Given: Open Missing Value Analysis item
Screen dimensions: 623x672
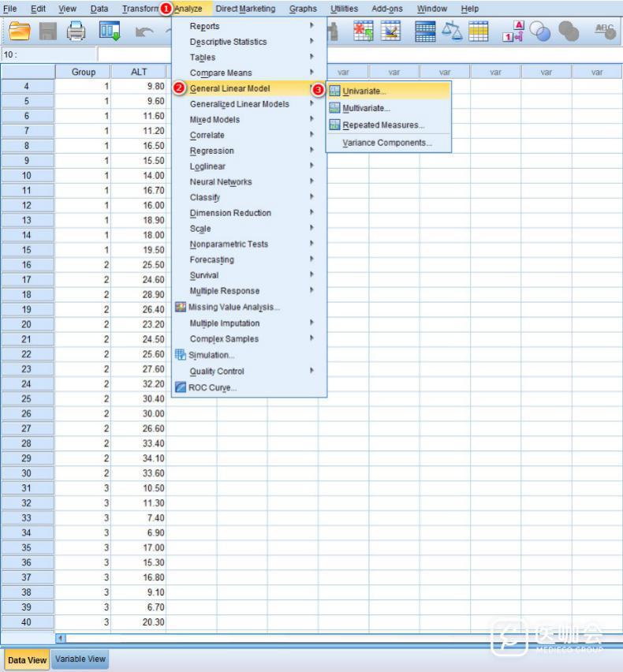Looking at the screenshot, I should pyautogui.click(x=233, y=307).
